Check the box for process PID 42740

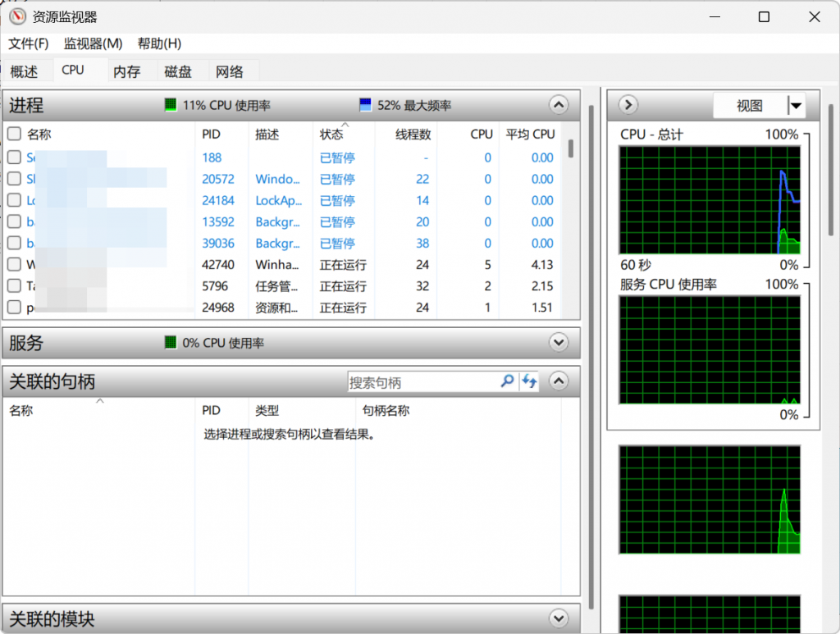(15, 265)
